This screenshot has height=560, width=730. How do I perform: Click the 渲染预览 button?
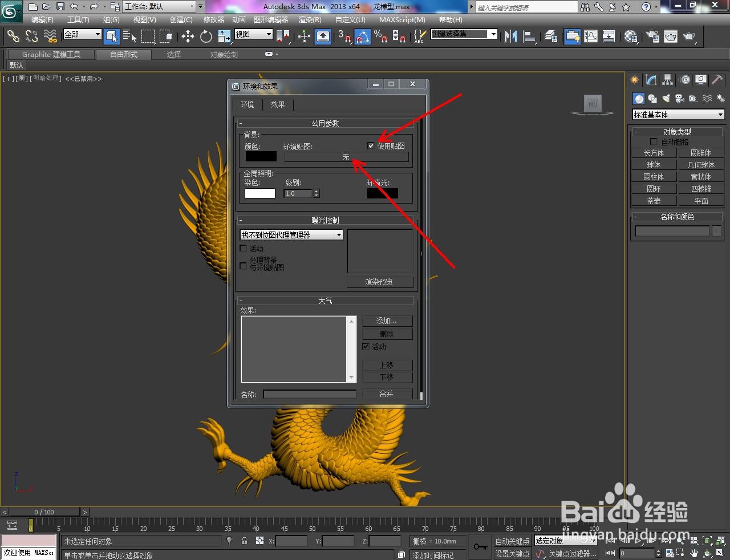[x=379, y=282]
